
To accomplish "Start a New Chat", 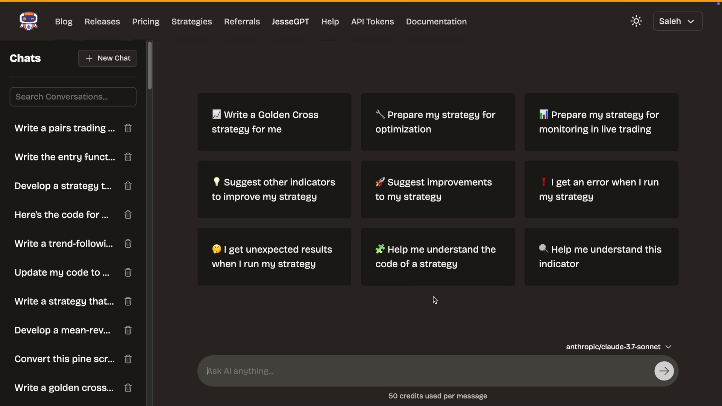I will coord(107,58).
